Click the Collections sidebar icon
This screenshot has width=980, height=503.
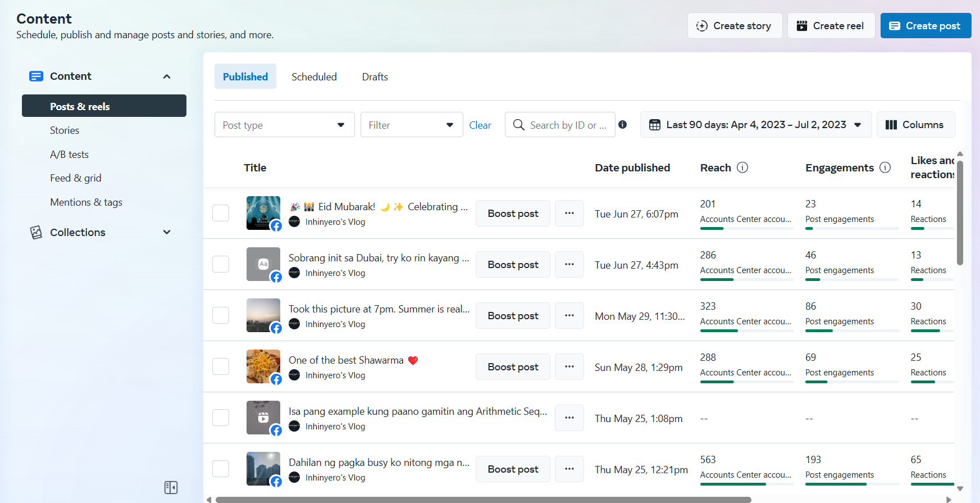pos(36,233)
